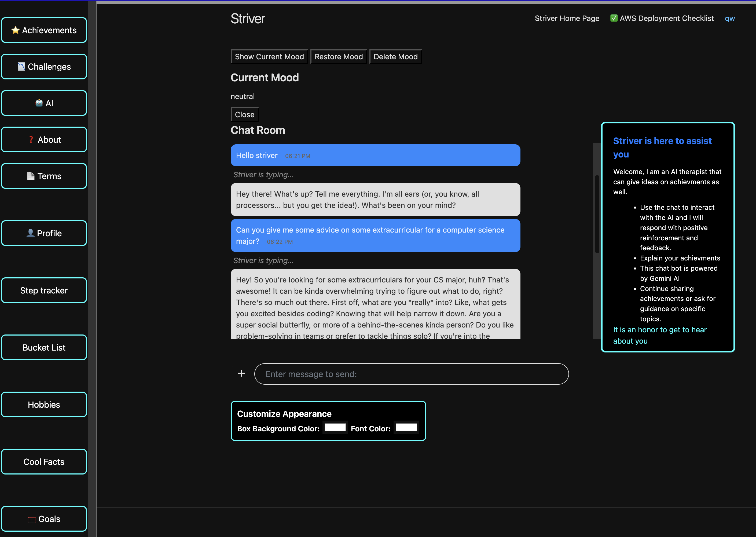Open the About question-mark item

[44, 139]
